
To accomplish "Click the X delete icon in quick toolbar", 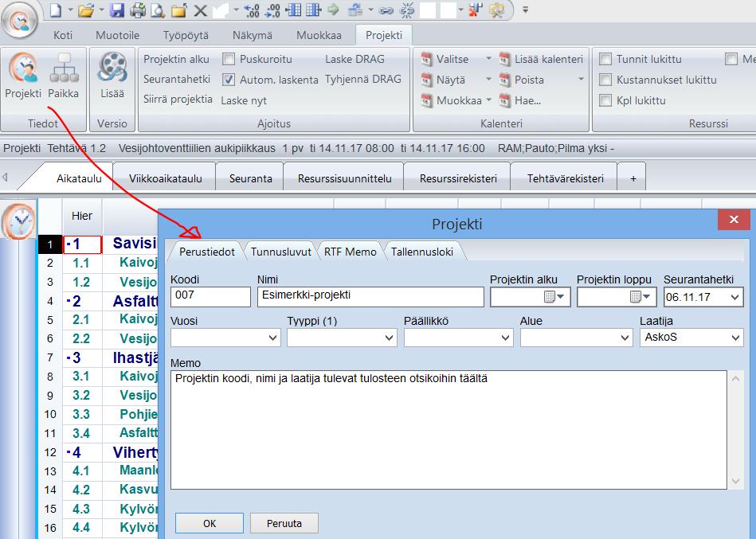I will coord(200,10).
